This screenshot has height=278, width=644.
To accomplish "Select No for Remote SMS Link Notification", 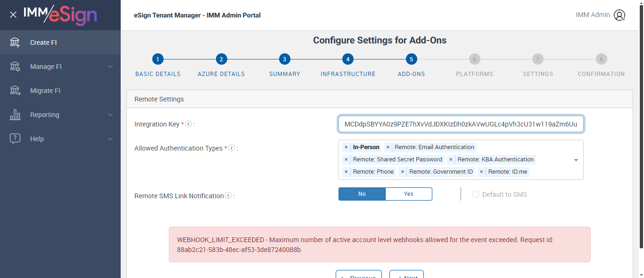I will (362, 194).
